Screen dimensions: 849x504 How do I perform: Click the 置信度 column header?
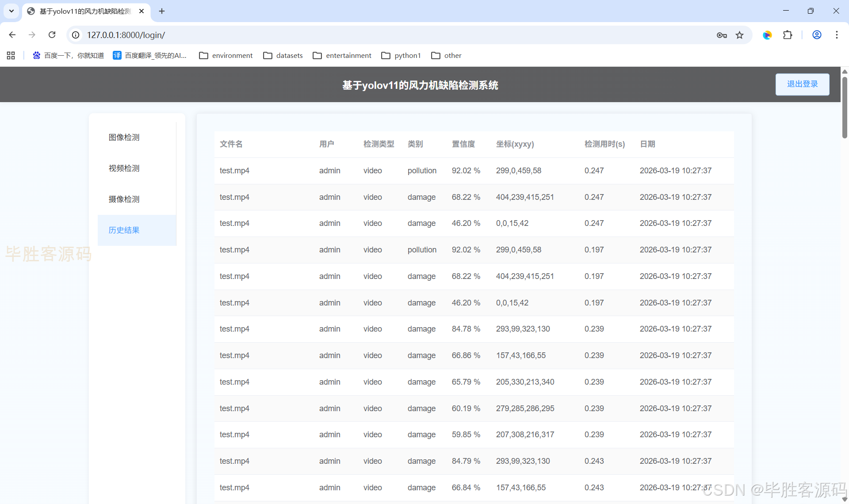coord(463,144)
